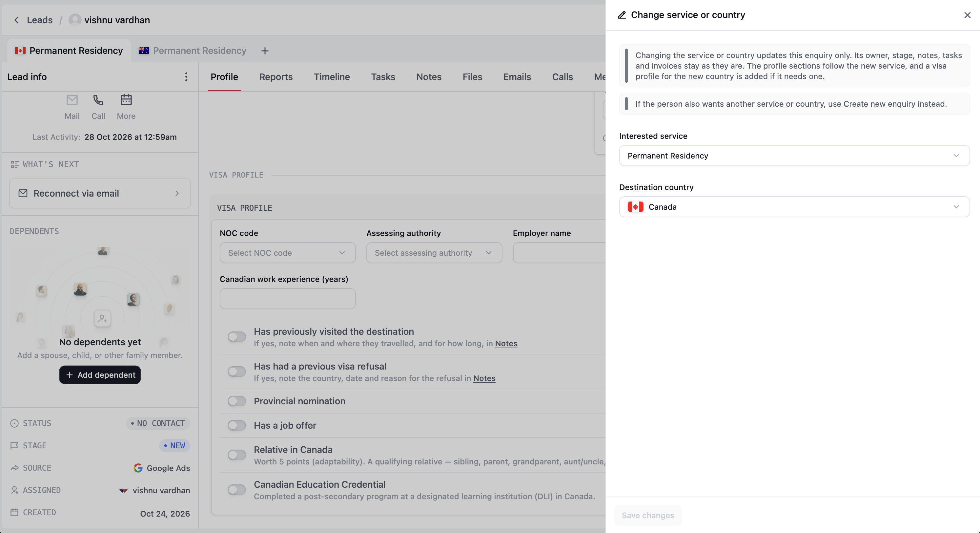Click the envelope icon on Reconnect via email
The width and height of the screenshot is (980, 533).
[x=23, y=193]
